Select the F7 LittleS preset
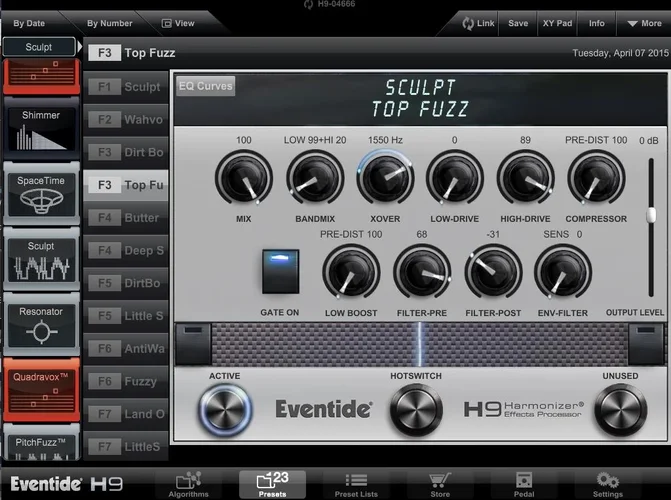671x500 pixels. (126, 446)
